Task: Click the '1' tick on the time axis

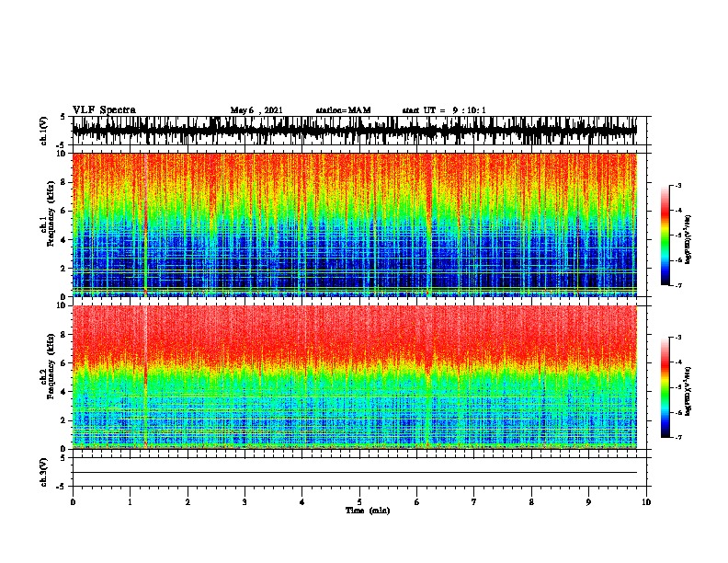Action: click(x=130, y=502)
